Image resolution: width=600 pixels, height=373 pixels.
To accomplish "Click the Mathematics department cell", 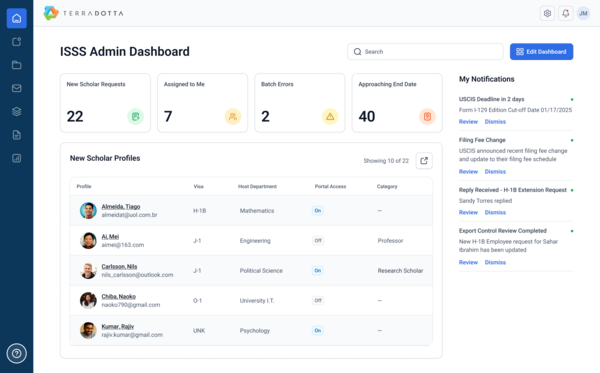I will point(257,210).
